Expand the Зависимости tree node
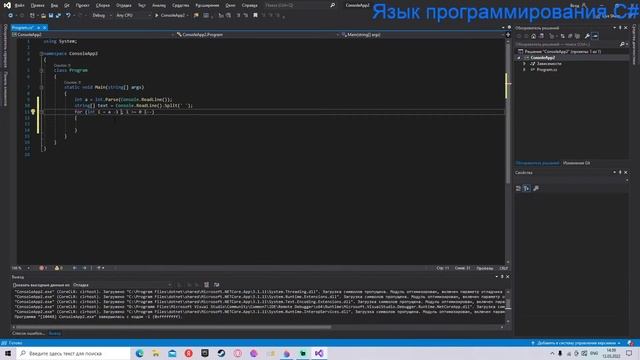640x360 pixels. 524,64
